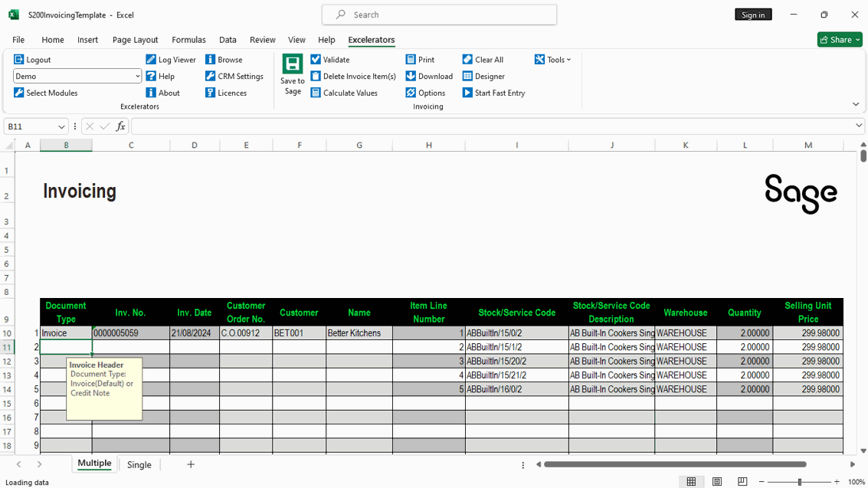Click the Browse icon
The image size is (868, 488).
pos(211,60)
